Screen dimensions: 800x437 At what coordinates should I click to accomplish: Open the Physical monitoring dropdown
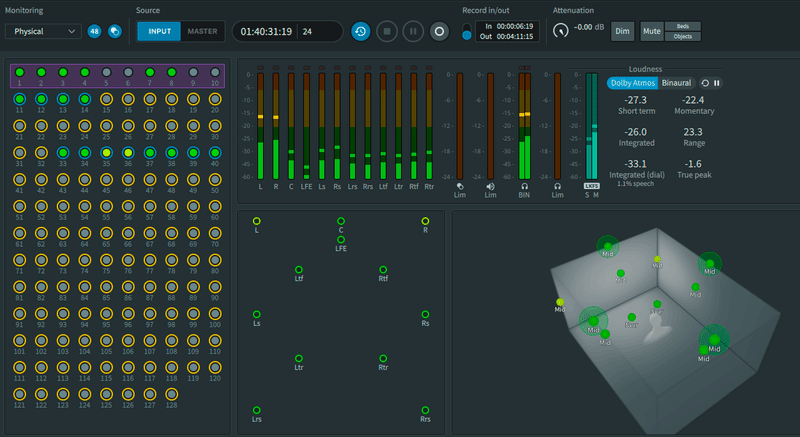43,31
